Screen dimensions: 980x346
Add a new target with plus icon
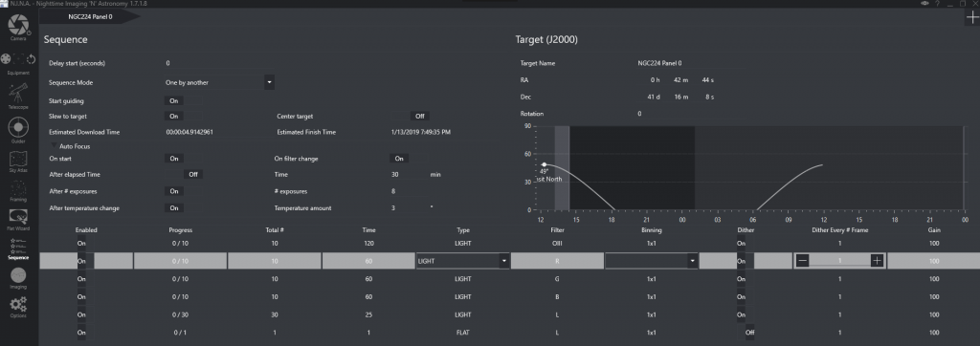pyautogui.click(x=972, y=17)
